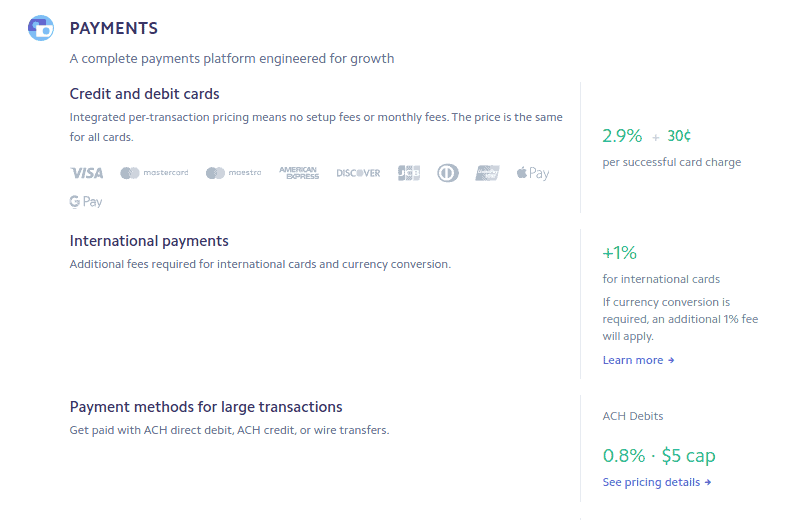The height and width of the screenshot is (520, 791).
Task: Click the Google Pay logo
Action: pos(86,202)
